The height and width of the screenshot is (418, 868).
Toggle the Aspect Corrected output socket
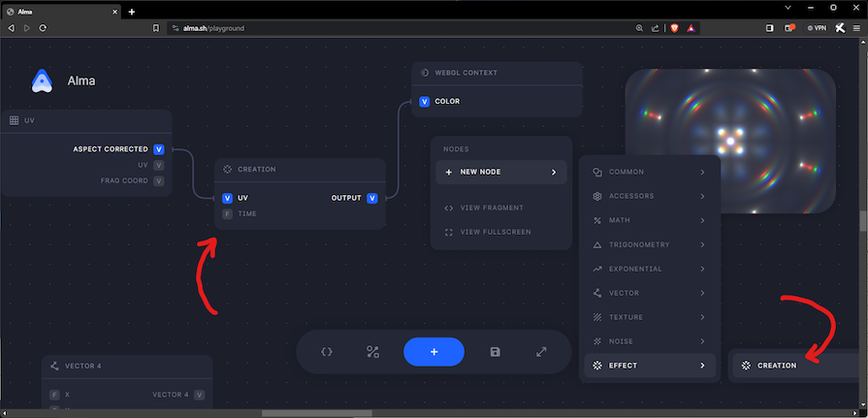[x=159, y=149]
